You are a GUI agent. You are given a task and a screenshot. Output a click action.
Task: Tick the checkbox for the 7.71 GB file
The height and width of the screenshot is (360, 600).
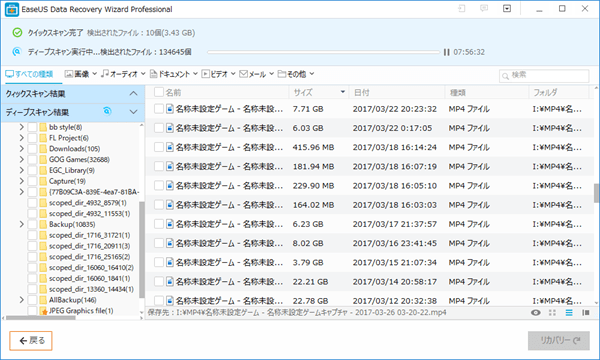[x=159, y=109]
